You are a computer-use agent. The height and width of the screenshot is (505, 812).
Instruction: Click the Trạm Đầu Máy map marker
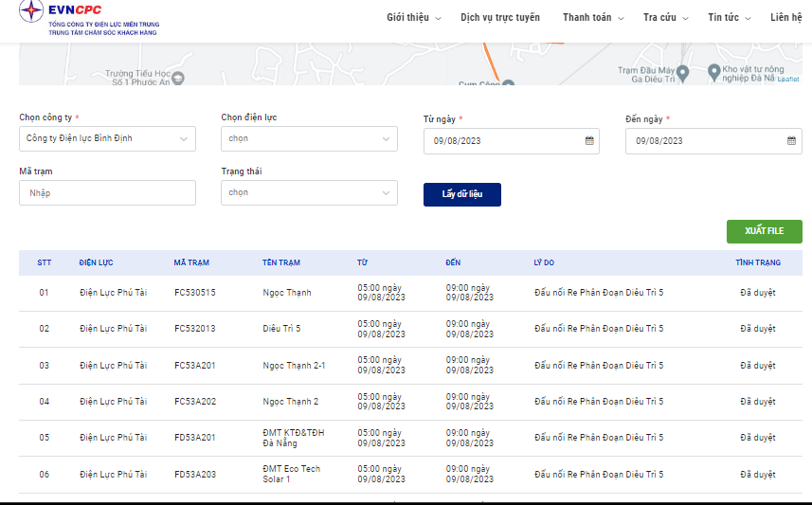(682, 74)
